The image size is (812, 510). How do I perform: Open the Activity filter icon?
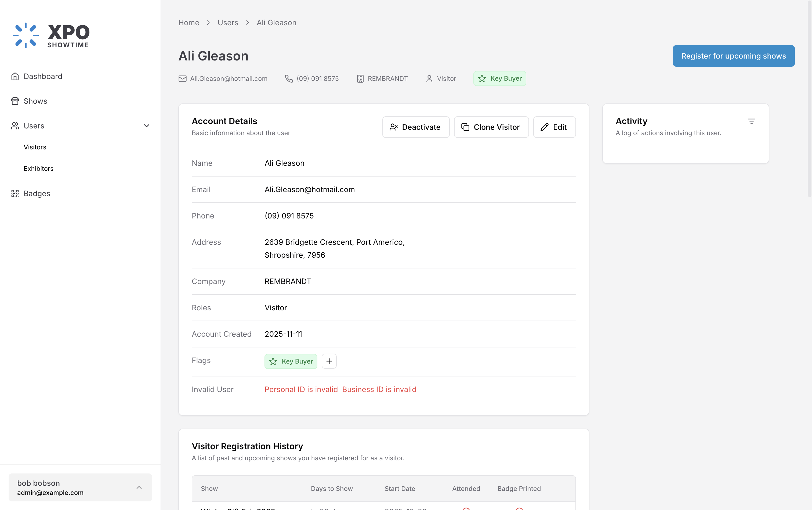pos(751,121)
